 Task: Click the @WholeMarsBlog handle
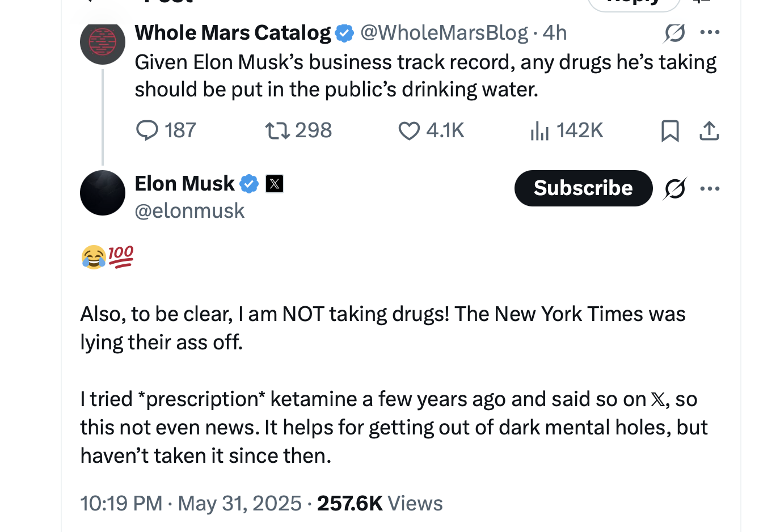444,33
